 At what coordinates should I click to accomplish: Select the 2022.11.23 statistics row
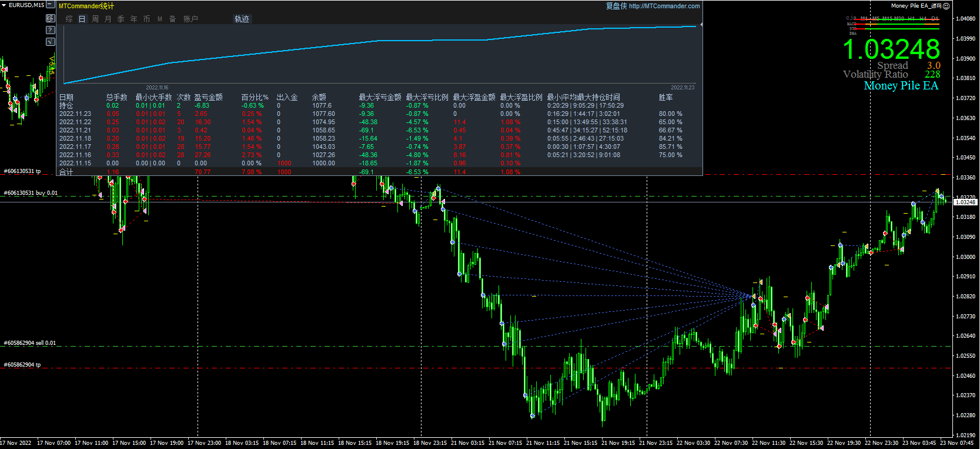(371, 114)
